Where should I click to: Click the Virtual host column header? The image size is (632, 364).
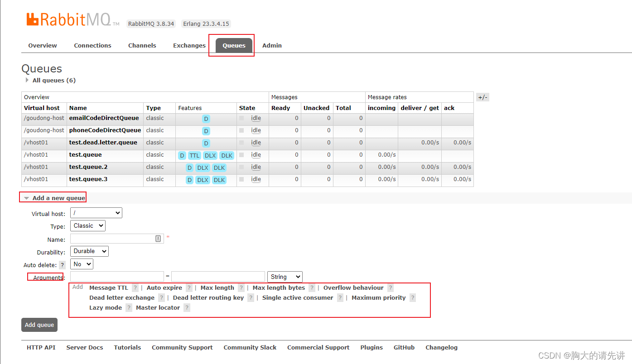(x=42, y=108)
